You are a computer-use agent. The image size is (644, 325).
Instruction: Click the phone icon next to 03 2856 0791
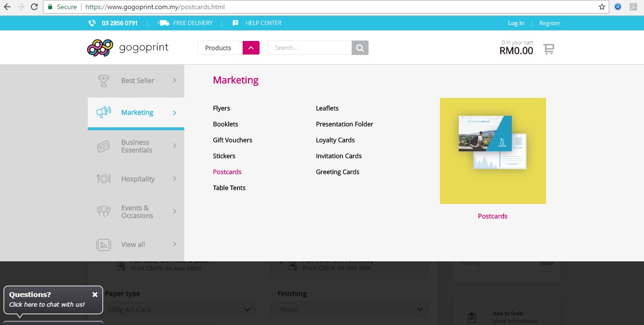92,23
